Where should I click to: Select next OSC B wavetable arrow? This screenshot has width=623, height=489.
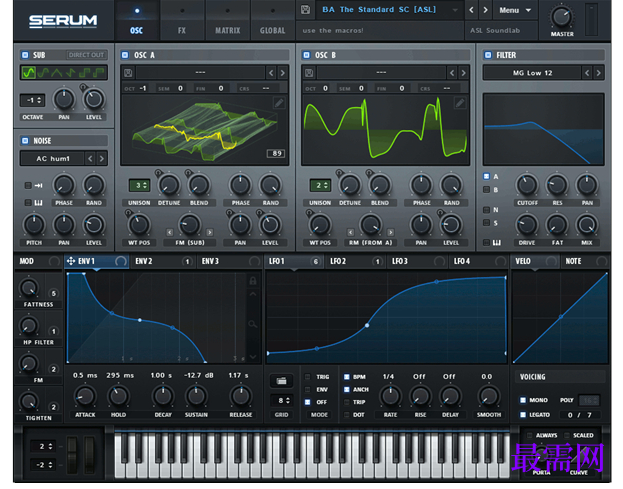pyautogui.click(x=463, y=73)
